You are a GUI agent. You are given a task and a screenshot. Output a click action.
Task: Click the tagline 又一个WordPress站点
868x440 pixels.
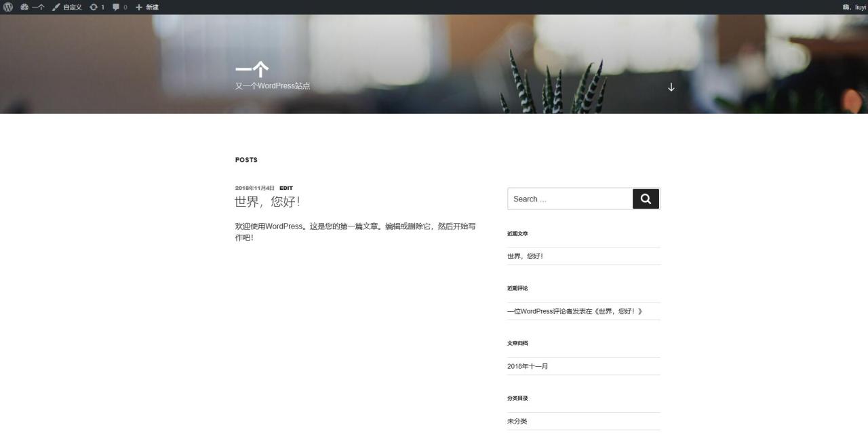[x=273, y=86]
